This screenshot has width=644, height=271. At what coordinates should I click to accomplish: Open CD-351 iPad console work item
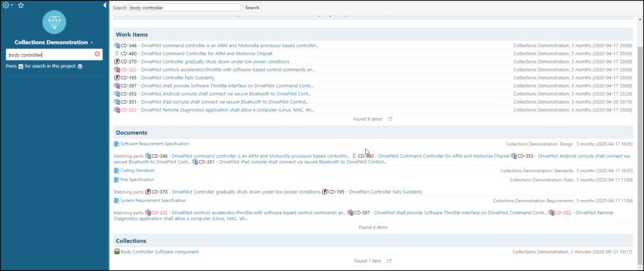225,102
